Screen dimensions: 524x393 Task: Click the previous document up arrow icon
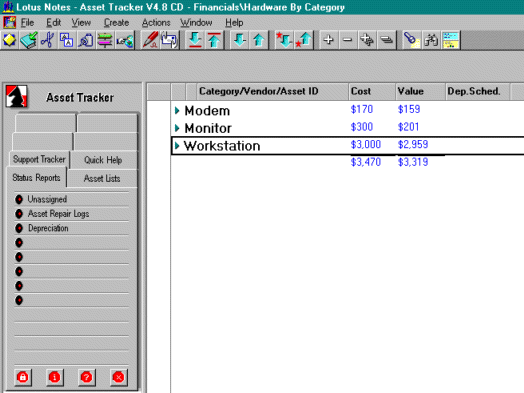pyautogui.click(x=259, y=40)
